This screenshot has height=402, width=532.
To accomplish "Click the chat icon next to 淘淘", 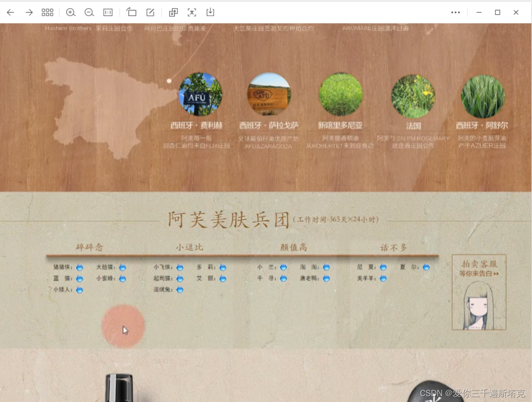I will (327, 268).
